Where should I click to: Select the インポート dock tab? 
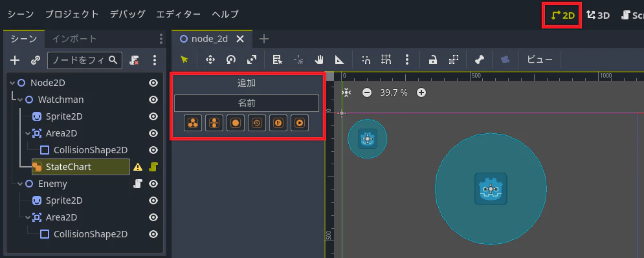(x=74, y=39)
